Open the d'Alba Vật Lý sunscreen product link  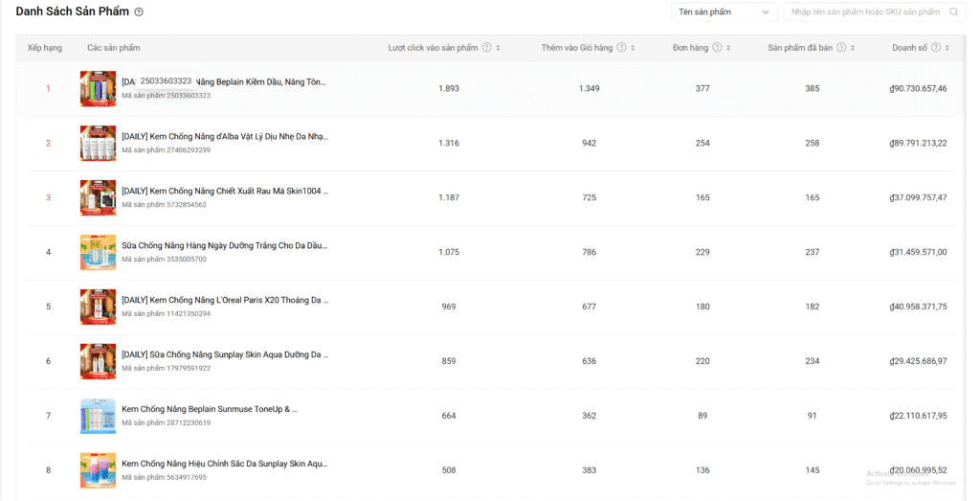tap(225, 137)
